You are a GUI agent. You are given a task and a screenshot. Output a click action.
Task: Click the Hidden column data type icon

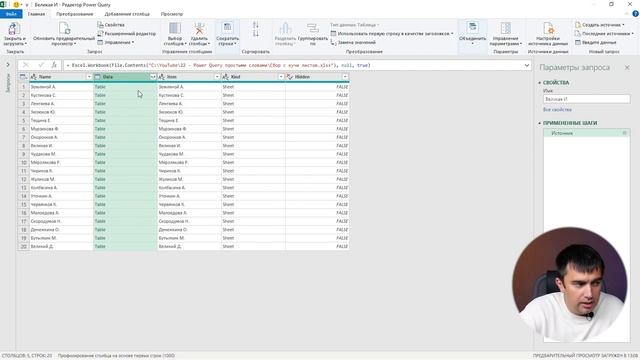pyautogui.click(x=290, y=77)
